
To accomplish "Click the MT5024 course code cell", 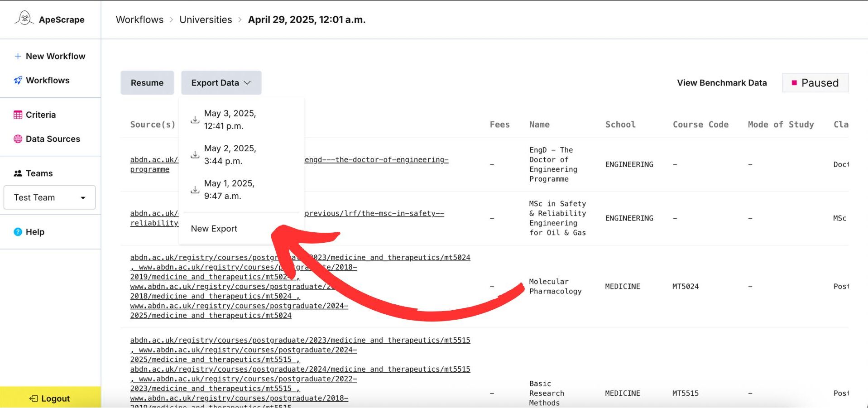I will point(685,286).
